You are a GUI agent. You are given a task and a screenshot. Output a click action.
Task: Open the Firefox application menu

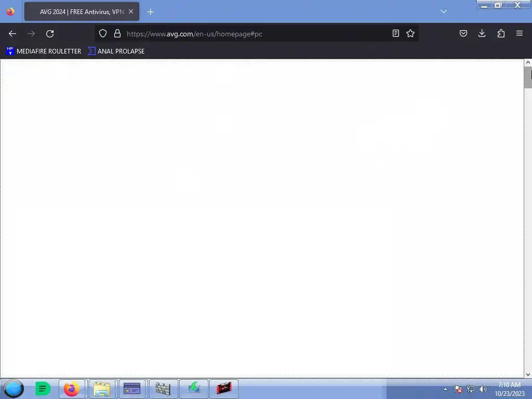pos(520,33)
